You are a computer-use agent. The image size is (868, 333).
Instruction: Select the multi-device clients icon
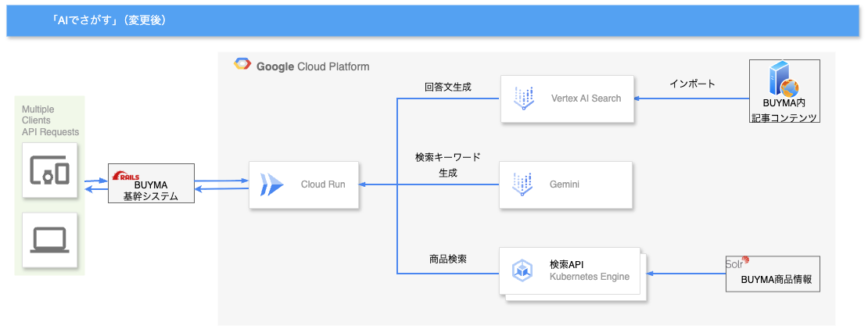click(x=50, y=170)
